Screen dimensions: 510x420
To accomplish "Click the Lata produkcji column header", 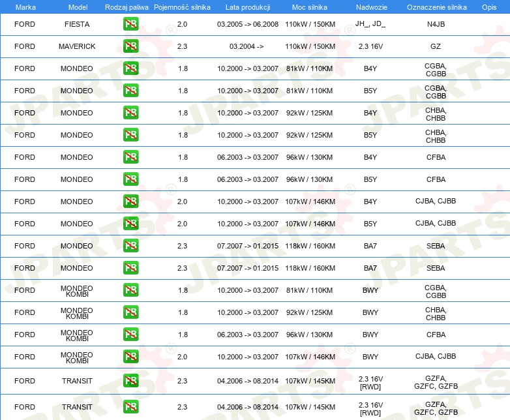I will click(x=248, y=7).
